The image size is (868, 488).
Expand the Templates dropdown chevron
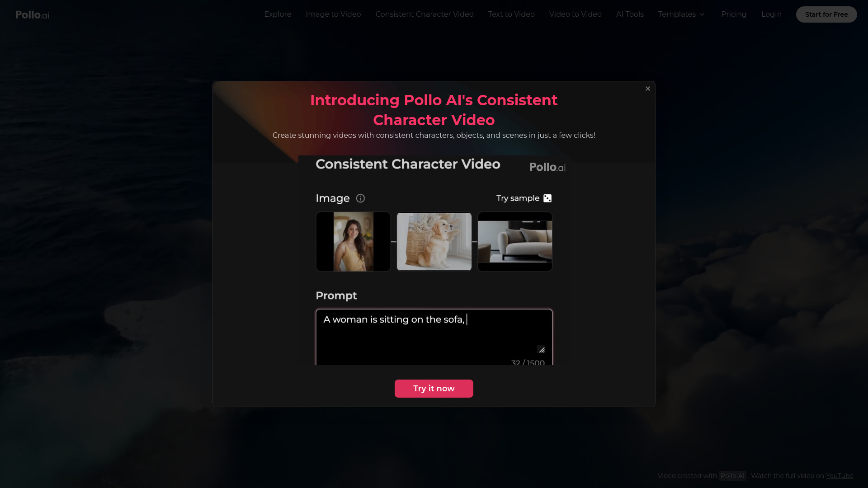(702, 14)
